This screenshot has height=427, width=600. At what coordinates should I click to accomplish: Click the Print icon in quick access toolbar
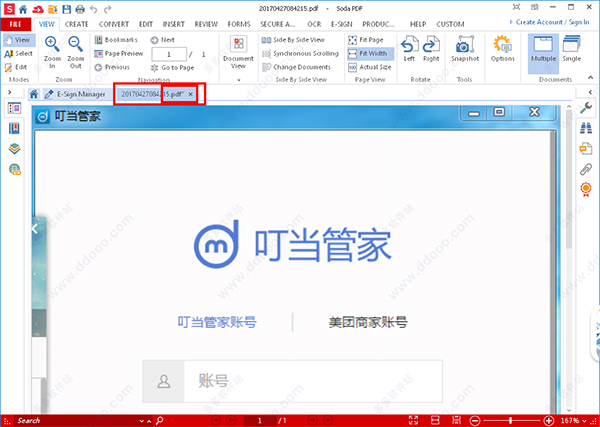[80, 9]
